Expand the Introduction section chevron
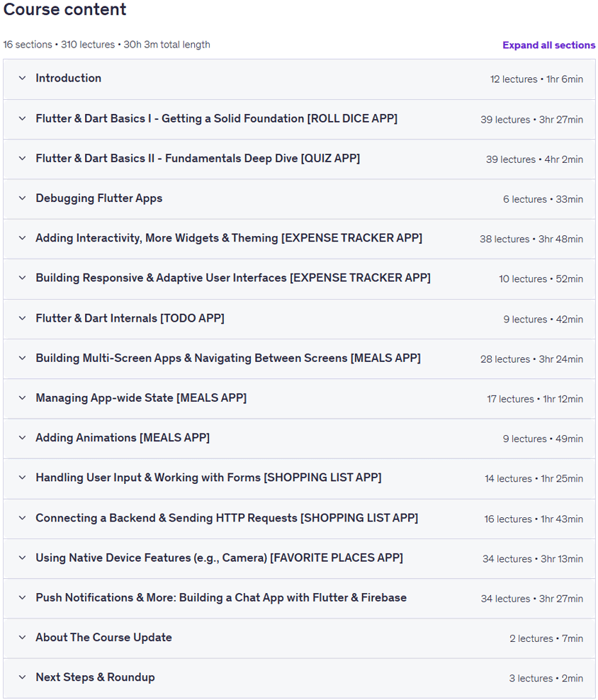Image resolution: width=598 pixels, height=700 pixels. click(23, 78)
